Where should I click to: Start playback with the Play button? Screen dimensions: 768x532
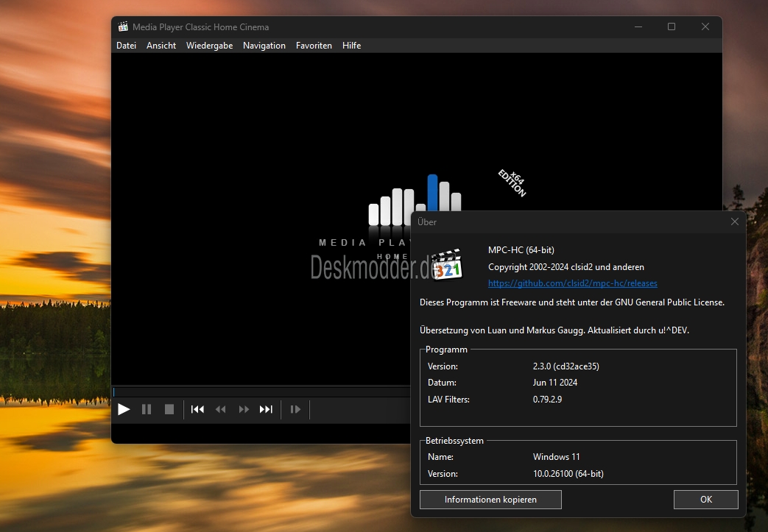pos(124,409)
